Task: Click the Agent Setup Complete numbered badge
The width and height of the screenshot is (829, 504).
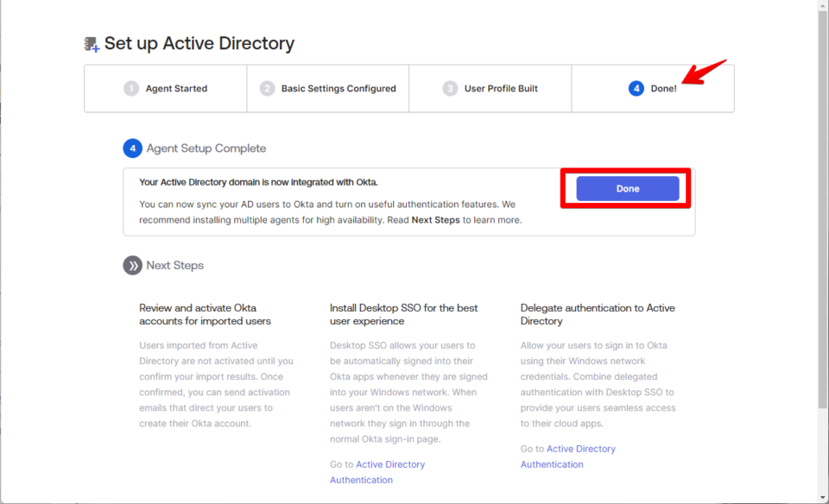Action: (132, 148)
